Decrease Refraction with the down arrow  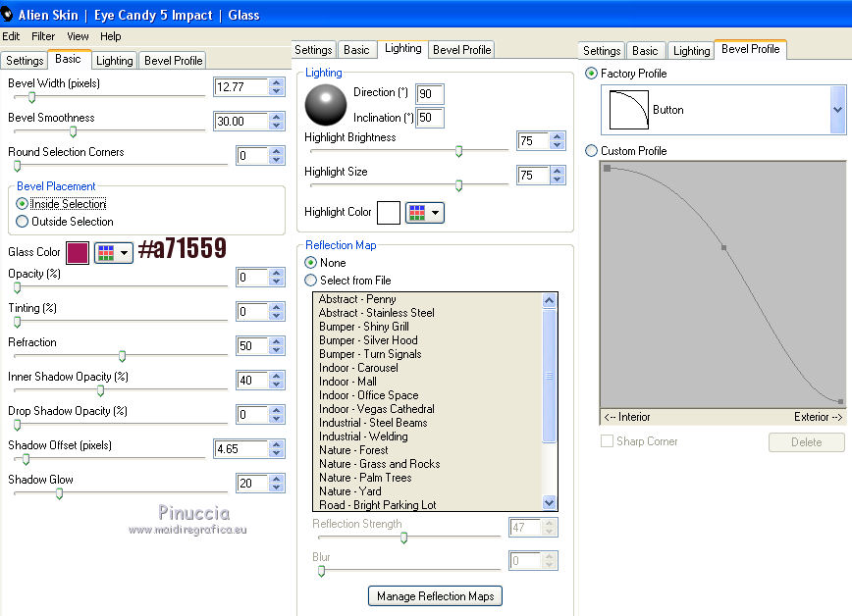(277, 351)
